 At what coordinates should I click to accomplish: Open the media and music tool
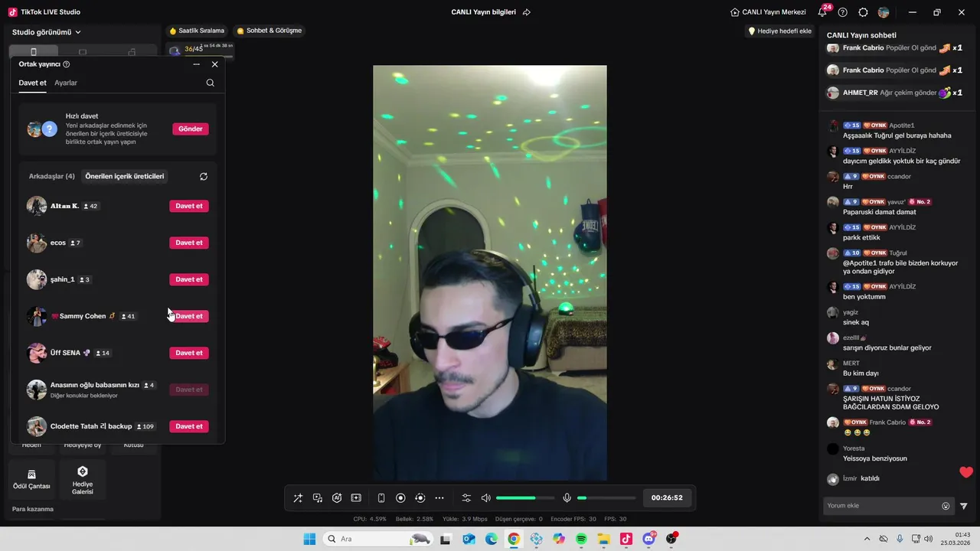318,498
